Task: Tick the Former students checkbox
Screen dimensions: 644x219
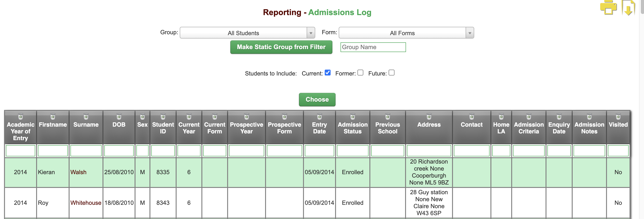Action: [360, 73]
